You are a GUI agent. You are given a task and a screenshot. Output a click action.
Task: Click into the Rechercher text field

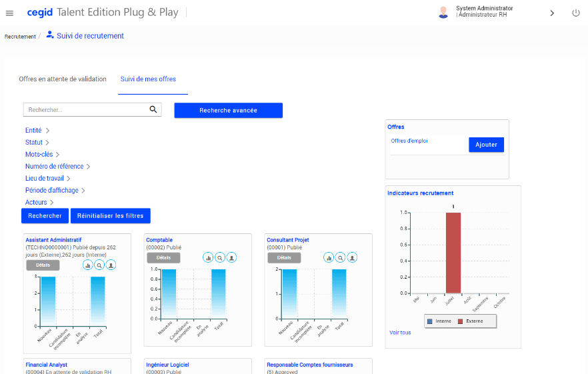tap(85, 110)
